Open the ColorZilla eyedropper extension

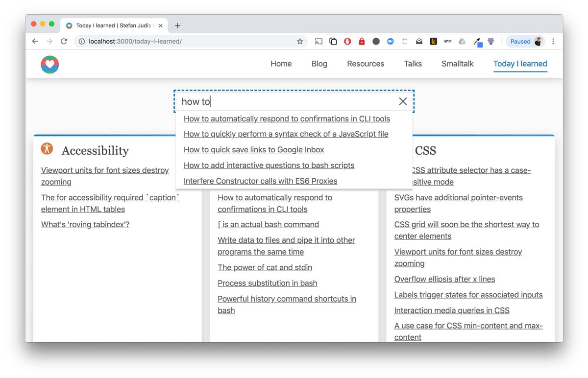pos(476,42)
